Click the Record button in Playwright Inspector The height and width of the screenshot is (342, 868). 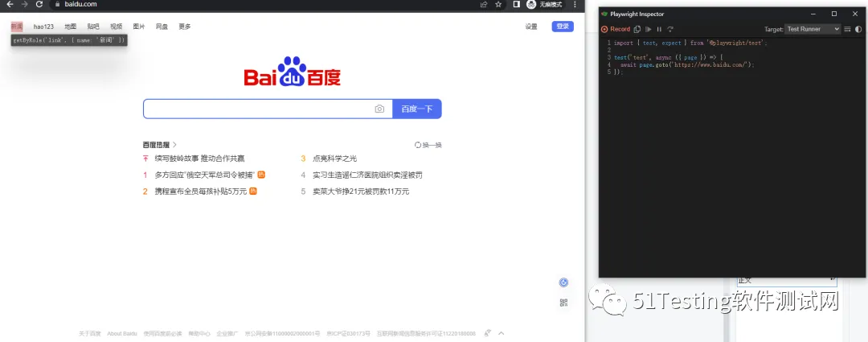(x=616, y=30)
